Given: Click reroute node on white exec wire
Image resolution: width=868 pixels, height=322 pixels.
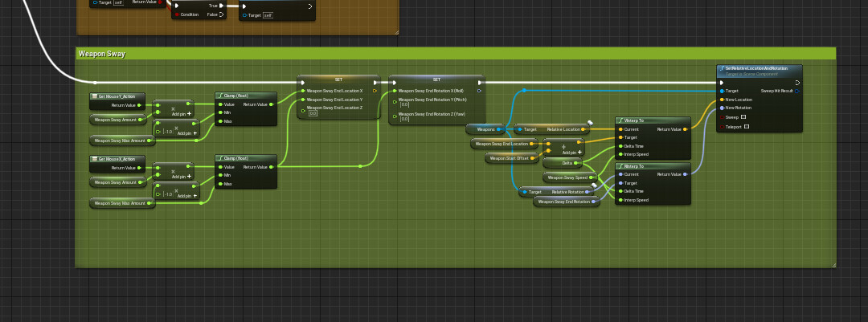Looking at the screenshot, I should tap(95, 83).
